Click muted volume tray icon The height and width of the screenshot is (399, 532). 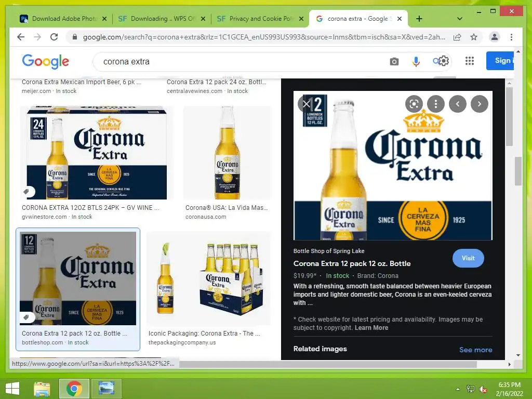coord(483,389)
